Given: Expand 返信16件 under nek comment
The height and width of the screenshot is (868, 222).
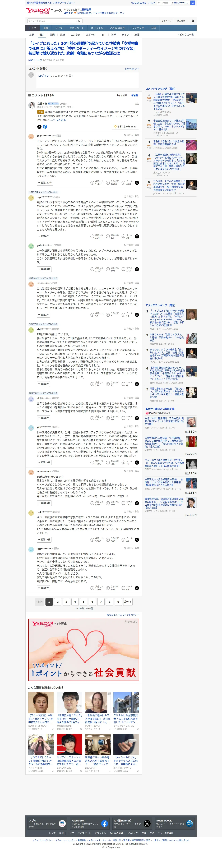Looking at the screenshot, I should click(44, 539).
